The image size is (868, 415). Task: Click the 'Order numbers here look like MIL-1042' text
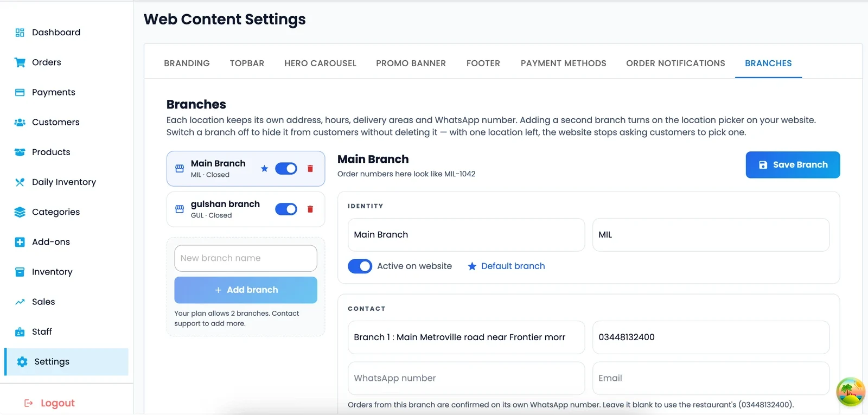(x=406, y=174)
